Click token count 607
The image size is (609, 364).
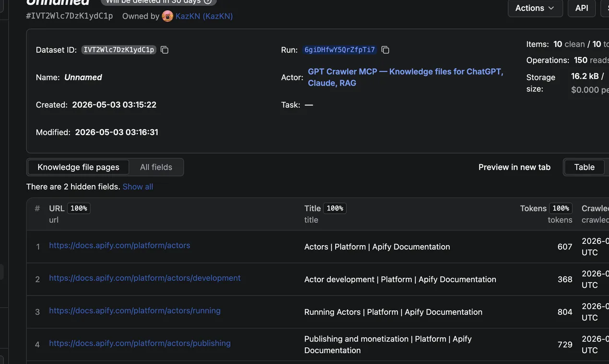(x=565, y=247)
